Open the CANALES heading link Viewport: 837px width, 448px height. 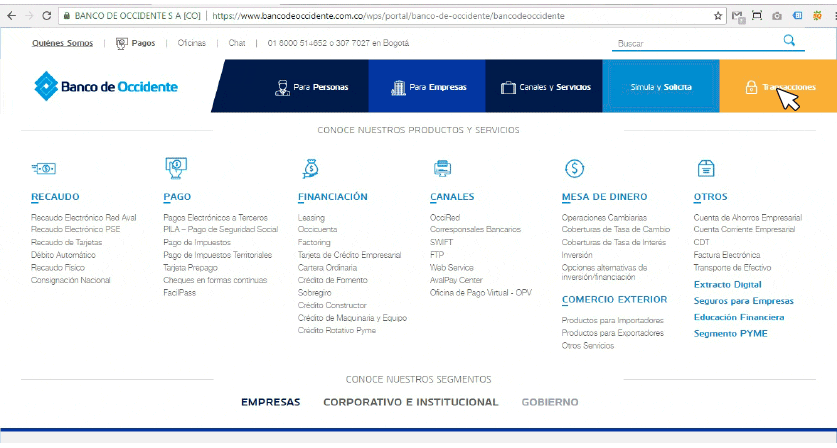452,197
